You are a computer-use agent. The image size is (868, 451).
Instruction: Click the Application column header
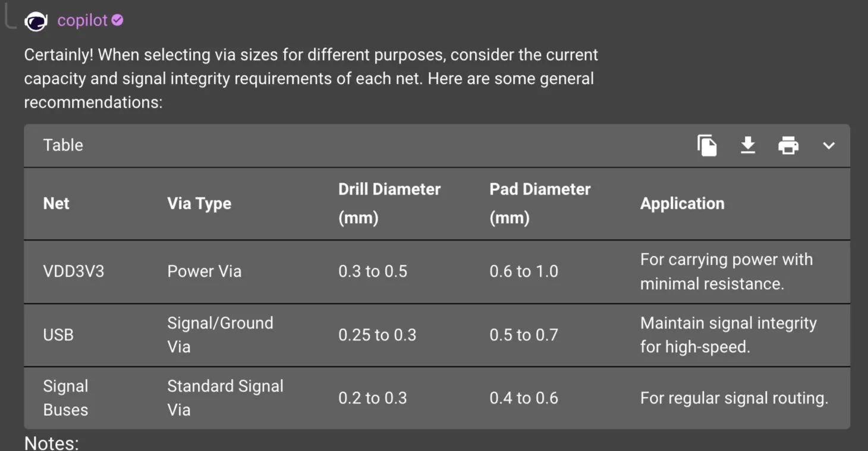coord(682,203)
